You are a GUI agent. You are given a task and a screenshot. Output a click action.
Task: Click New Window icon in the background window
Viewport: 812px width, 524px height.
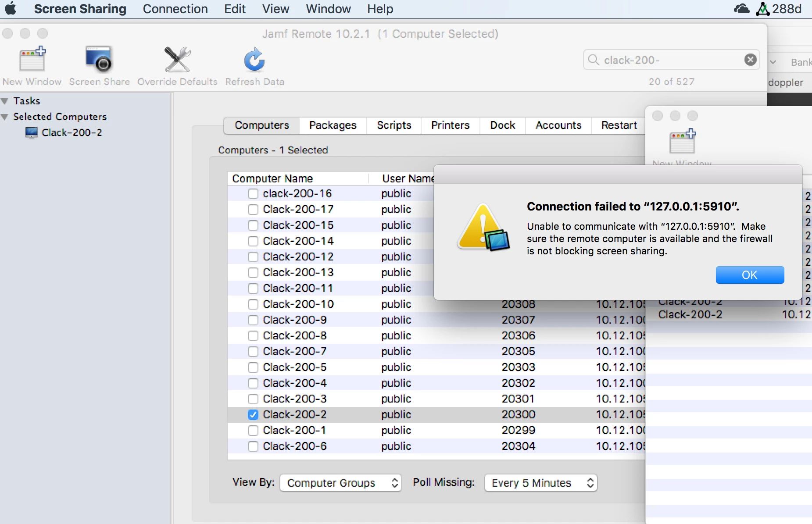(683, 141)
